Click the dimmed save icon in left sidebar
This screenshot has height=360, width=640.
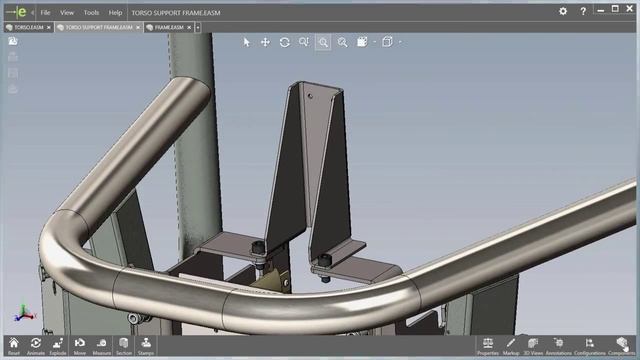click(13, 73)
